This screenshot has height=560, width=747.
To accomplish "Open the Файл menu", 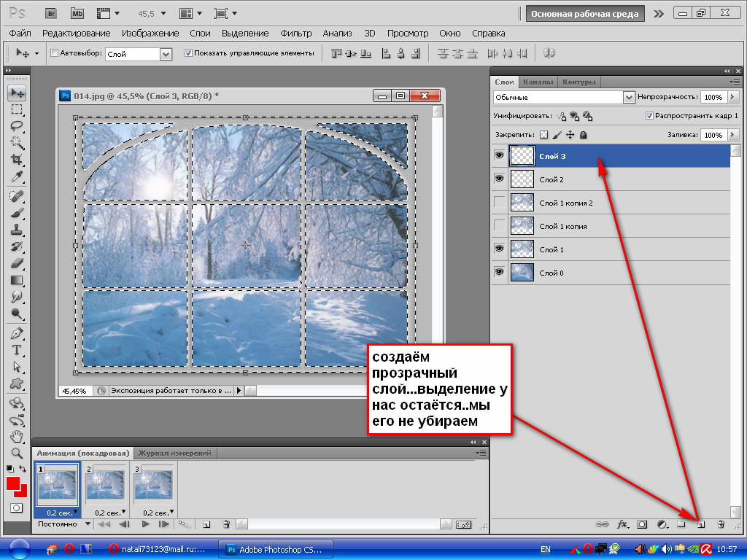I will coord(20,34).
